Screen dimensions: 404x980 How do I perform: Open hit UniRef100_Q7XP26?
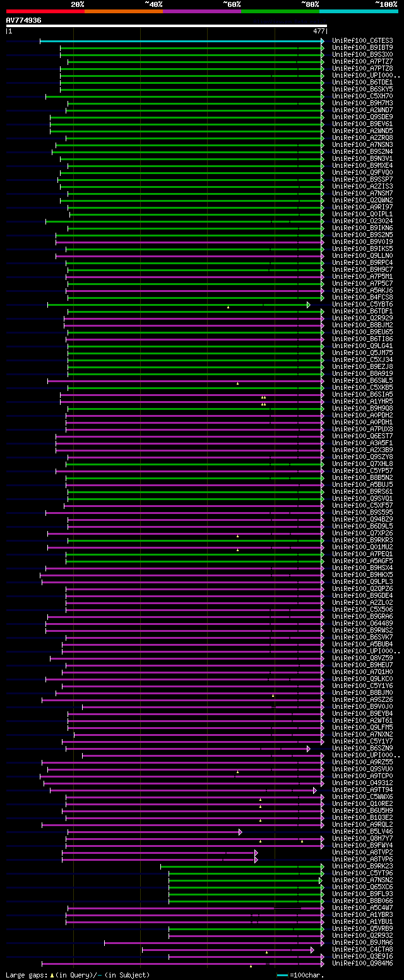click(x=362, y=534)
